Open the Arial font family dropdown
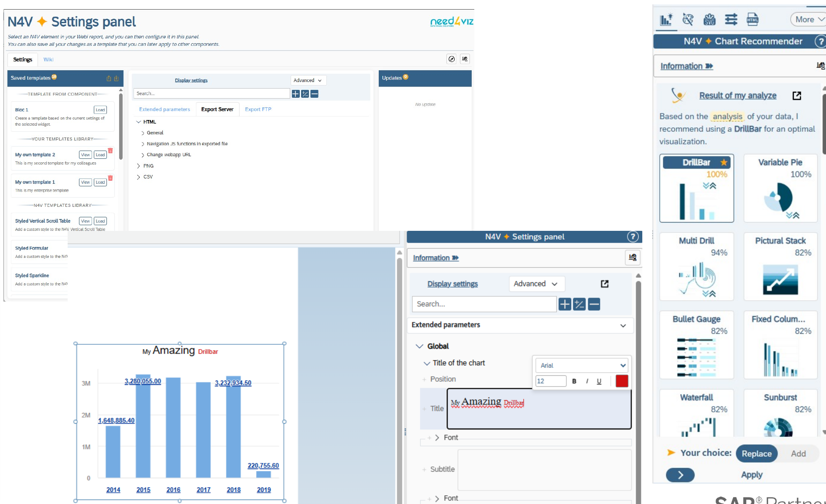Image resolution: width=826 pixels, height=504 pixels. 582,365
